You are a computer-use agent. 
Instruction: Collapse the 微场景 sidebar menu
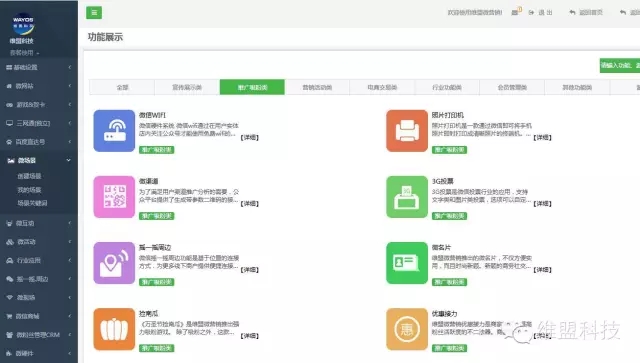(x=39, y=160)
